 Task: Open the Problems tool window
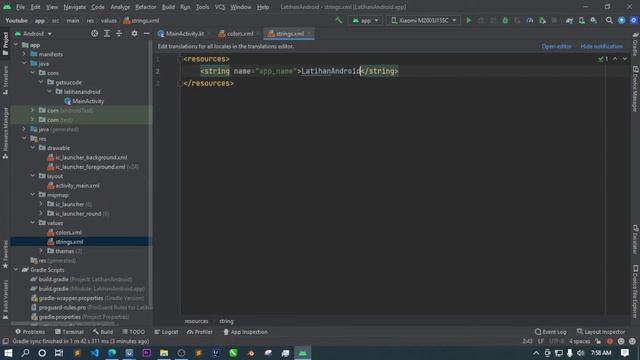30,332
